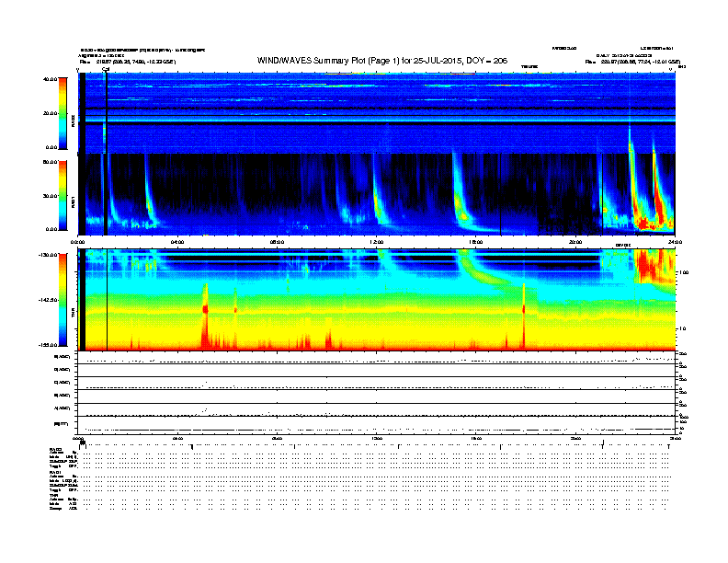Click the 40.00 label on RAD2 colorbar
Viewport: 728px width, 563px height.
(x=50, y=79)
